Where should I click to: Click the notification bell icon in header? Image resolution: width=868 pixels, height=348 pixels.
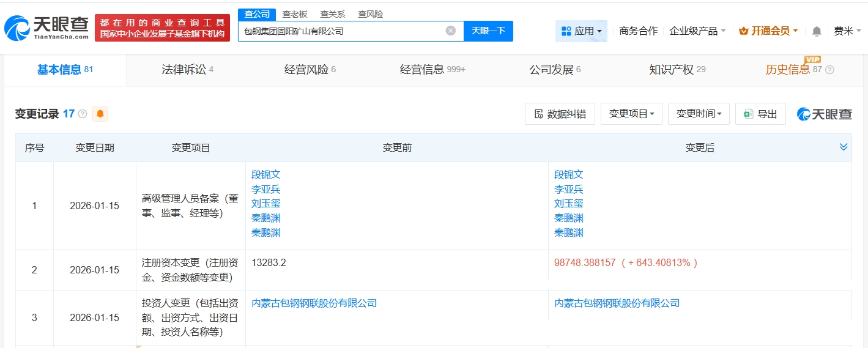(x=817, y=31)
